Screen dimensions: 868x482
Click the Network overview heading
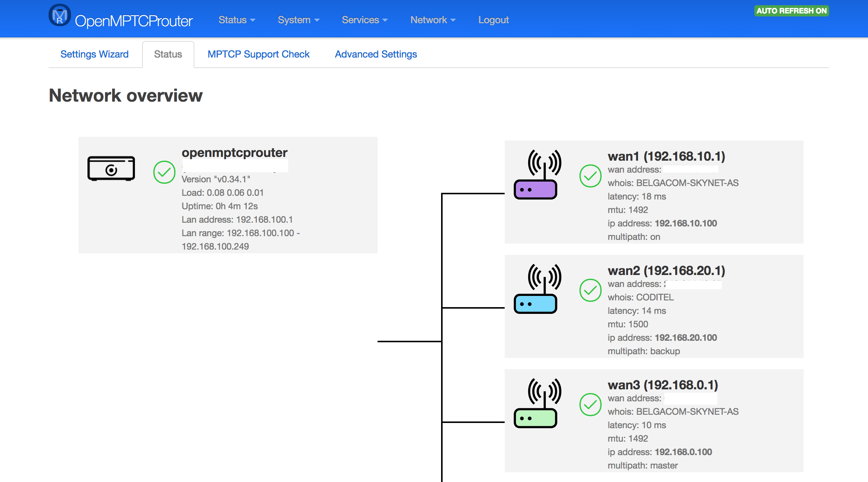click(126, 96)
